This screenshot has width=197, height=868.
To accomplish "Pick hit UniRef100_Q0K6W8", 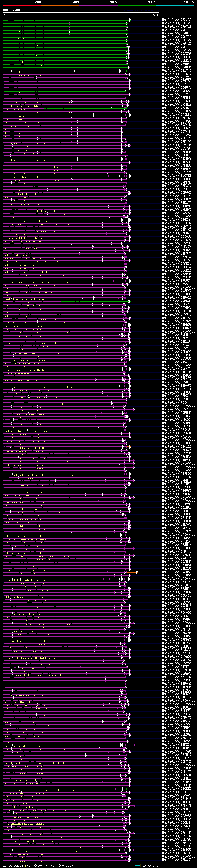I will coord(177,301).
